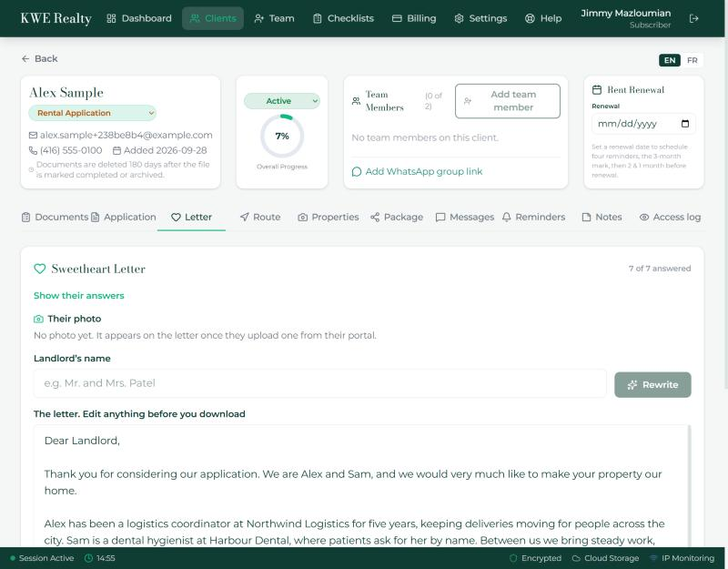This screenshot has width=728, height=569.
Task: Click the Encrypted shield icon in status bar
Action: coord(513,558)
